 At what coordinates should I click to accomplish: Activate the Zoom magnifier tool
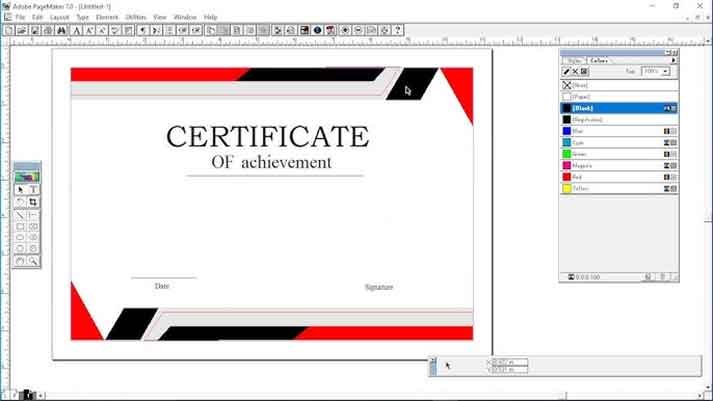coord(33,261)
